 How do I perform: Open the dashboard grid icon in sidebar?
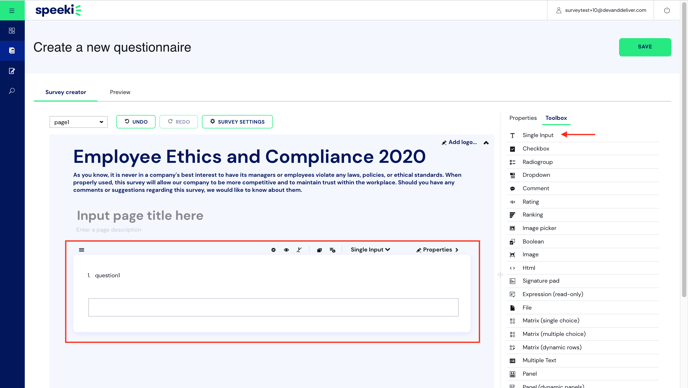12,31
